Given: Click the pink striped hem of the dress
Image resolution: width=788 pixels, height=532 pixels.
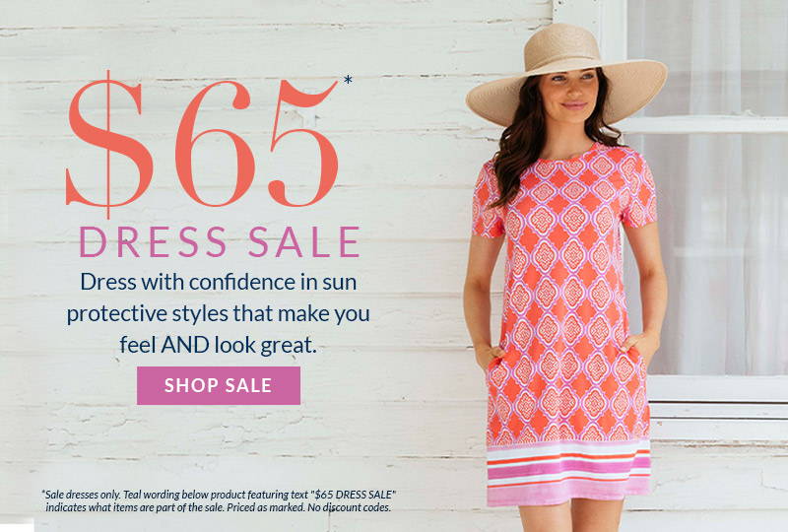Looking at the screenshot, I should pos(568,474).
